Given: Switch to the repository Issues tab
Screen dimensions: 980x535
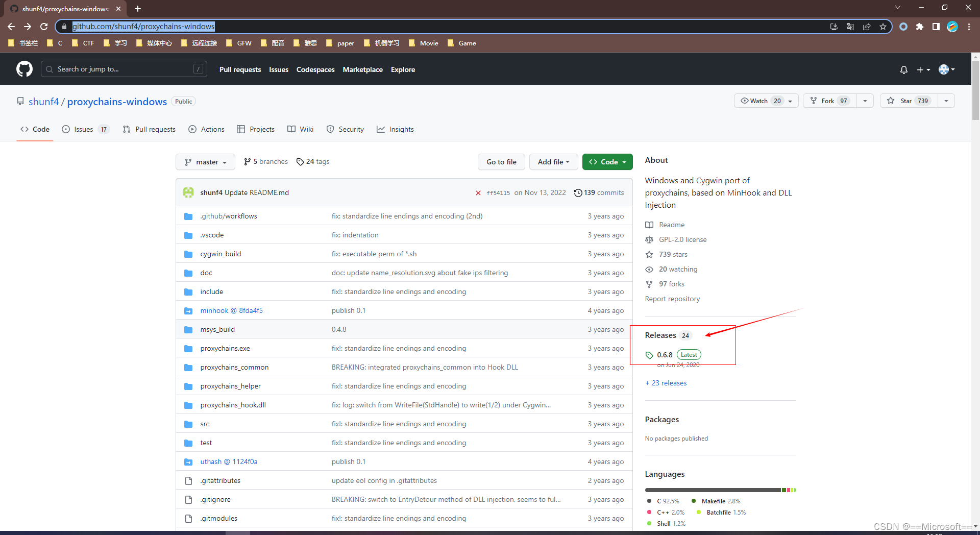Looking at the screenshot, I should pos(85,129).
